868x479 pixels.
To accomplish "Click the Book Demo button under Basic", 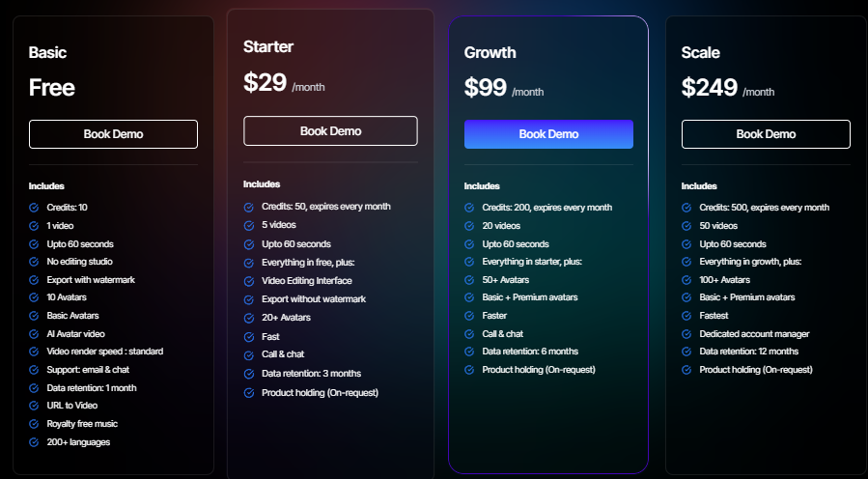I will pos(113,134).
